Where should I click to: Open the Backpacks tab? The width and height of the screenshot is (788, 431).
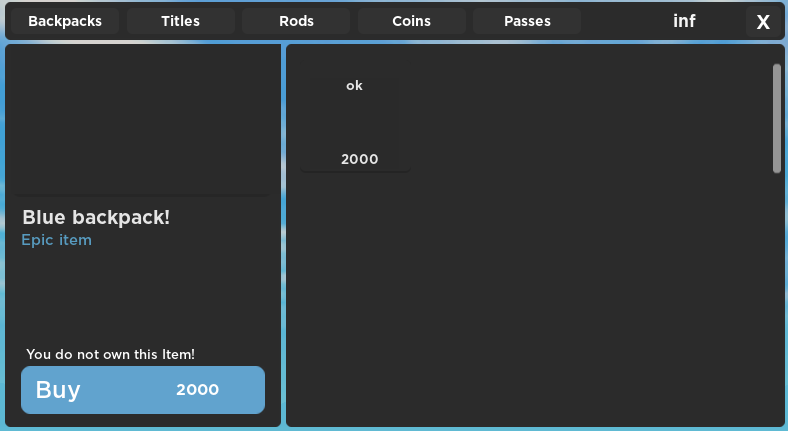tap(65, 21)
